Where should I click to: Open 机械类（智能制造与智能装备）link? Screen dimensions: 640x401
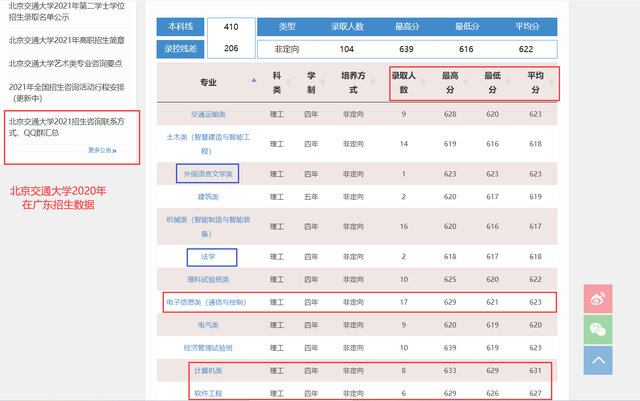pos(208,227)
